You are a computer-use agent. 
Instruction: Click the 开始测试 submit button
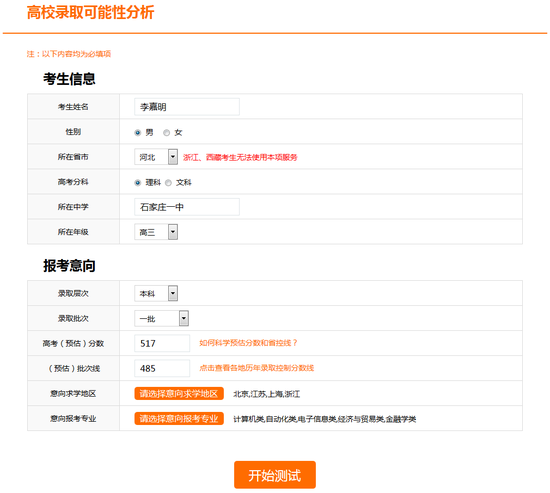pos(275,475)
